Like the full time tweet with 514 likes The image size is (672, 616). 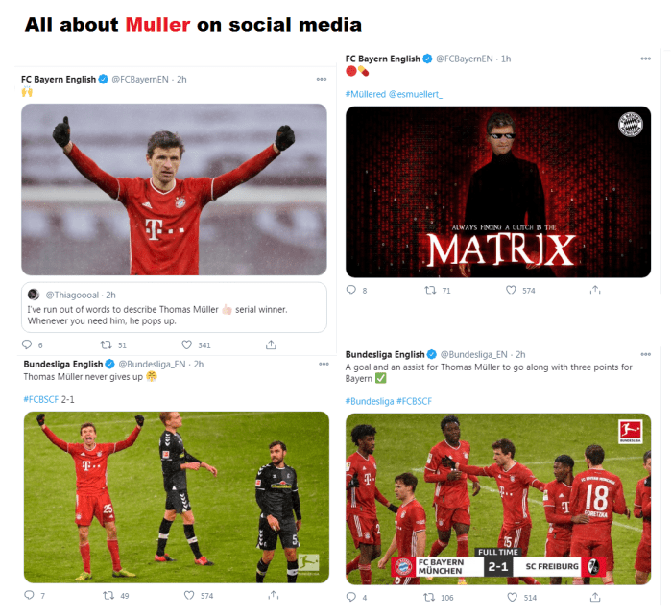[512, 597]
